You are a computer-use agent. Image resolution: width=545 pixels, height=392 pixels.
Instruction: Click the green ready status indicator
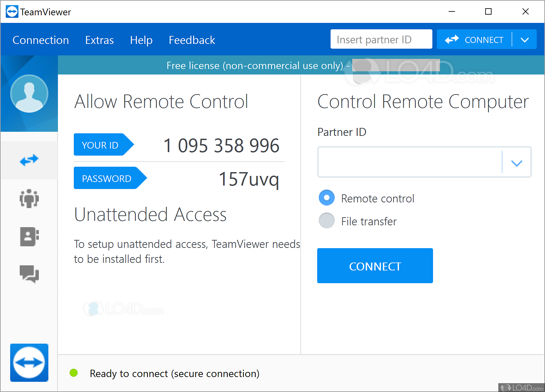point(73,373)
